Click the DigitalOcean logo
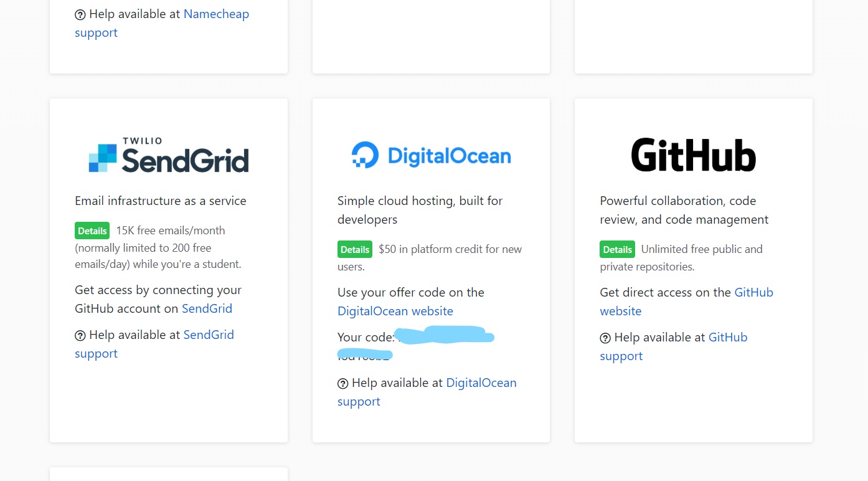This screenshot has width=868, height=481. [x=431, y=155]
